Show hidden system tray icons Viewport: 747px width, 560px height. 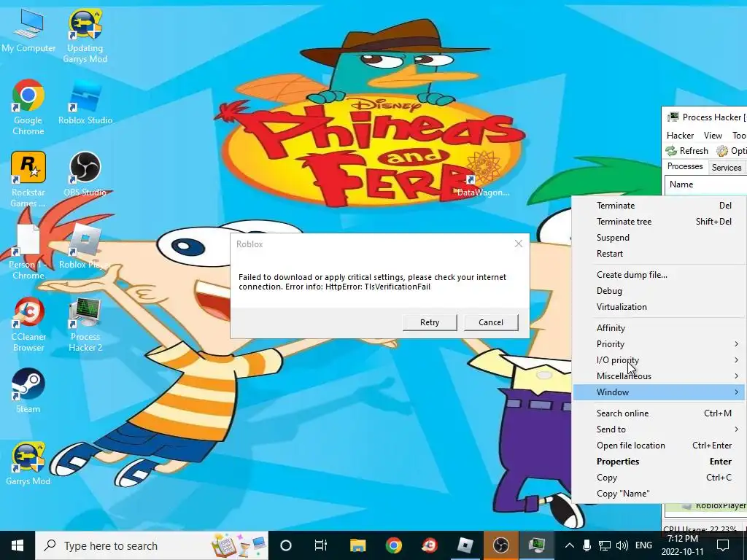pos(569,545)
